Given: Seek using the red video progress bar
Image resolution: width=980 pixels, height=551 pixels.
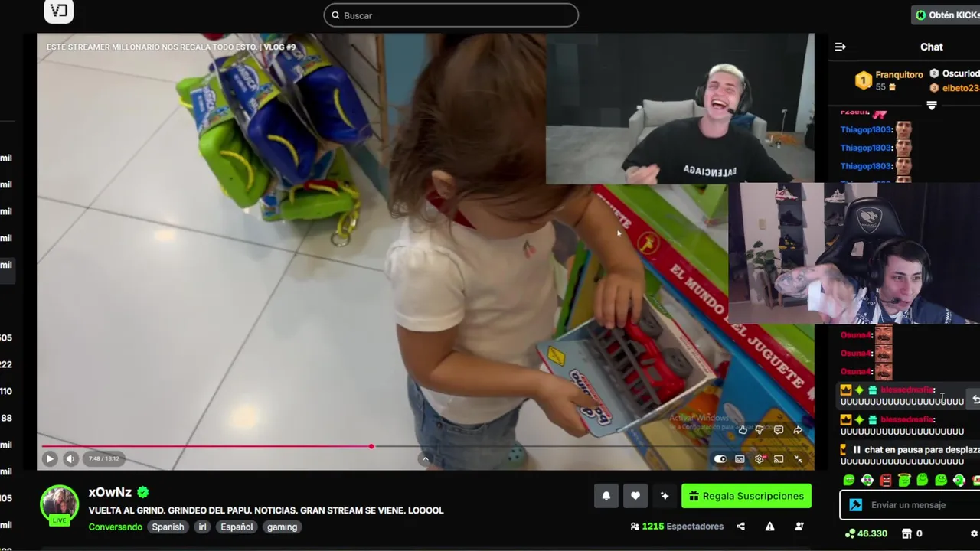Looking at the screenshot, I should tap(207, 446).
